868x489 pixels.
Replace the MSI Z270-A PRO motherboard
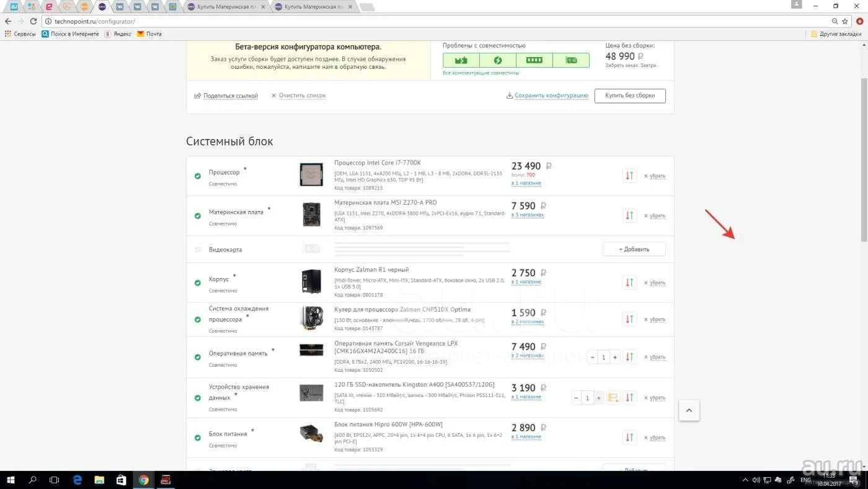(629, 215)
